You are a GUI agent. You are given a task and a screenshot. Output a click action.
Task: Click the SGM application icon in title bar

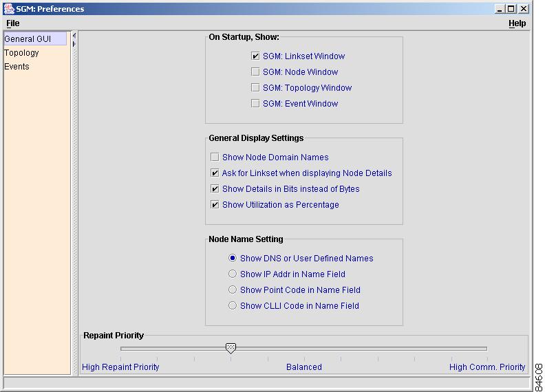[9, 9]
